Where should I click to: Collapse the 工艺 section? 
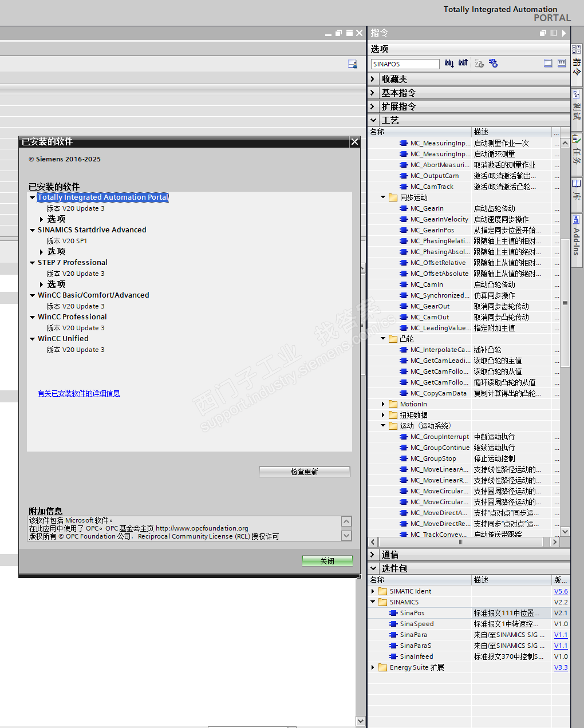click(x=373, y=120)
